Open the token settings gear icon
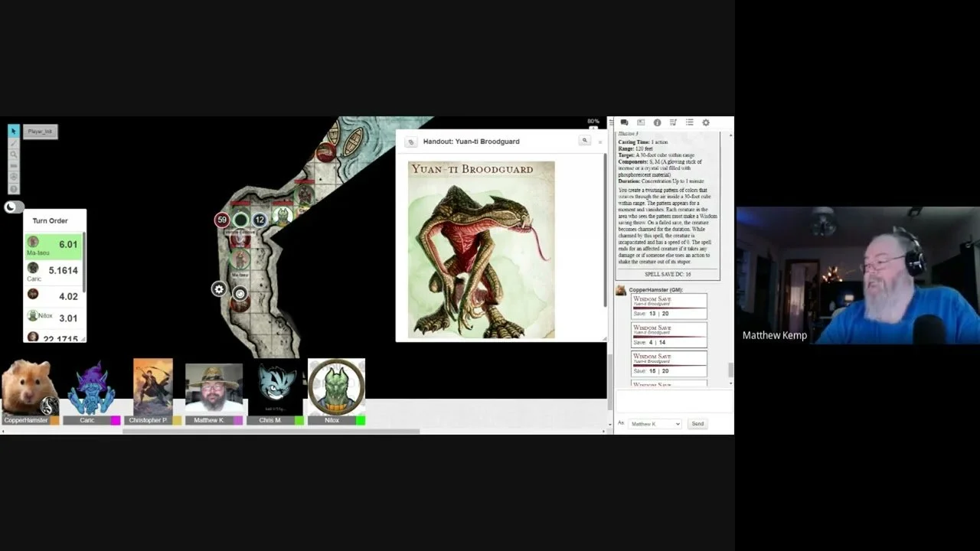Image resolution: width=980 pixels, height=551 pixels. pos(219,289)
